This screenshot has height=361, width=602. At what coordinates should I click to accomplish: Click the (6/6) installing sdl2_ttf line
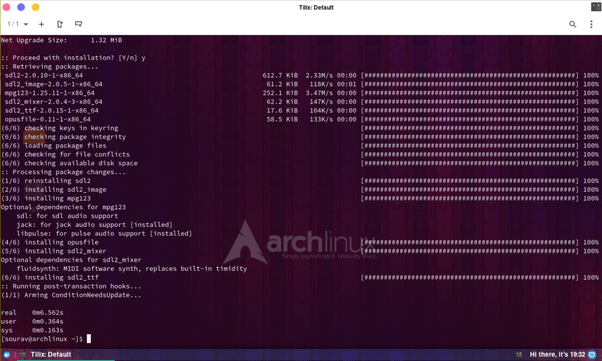(x=50, y=278)
